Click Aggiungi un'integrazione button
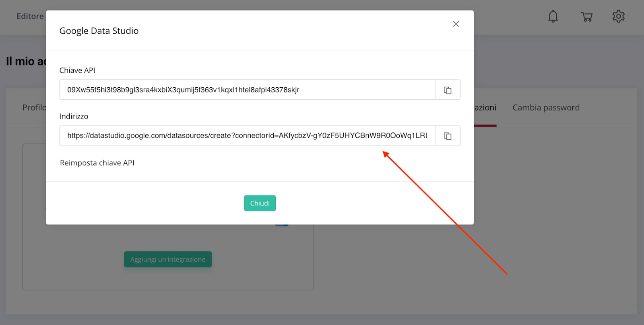The image size is (644, 325). pos(168,259)
